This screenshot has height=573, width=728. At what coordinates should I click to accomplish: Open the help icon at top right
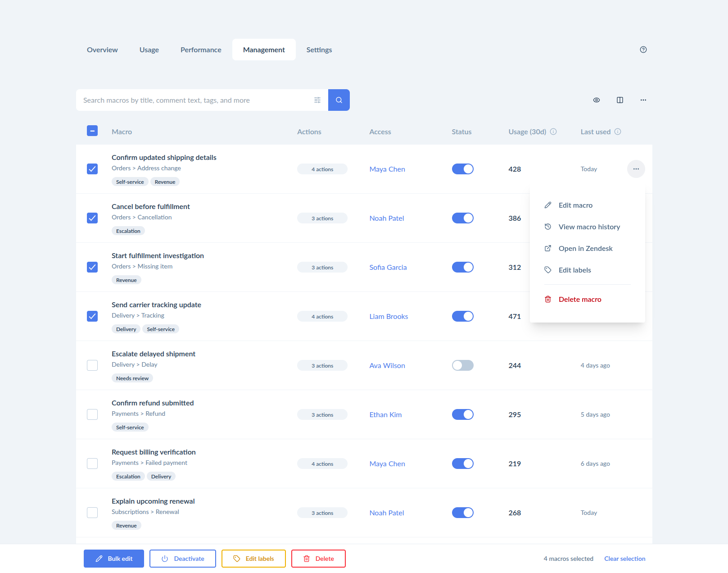click(x=643, y=50)
